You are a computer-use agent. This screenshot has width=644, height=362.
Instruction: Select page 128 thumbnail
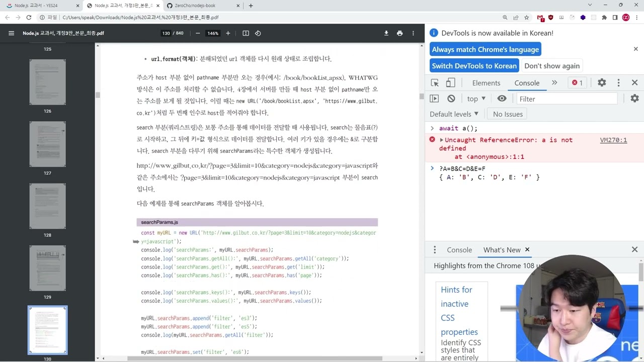coord(47,206)
